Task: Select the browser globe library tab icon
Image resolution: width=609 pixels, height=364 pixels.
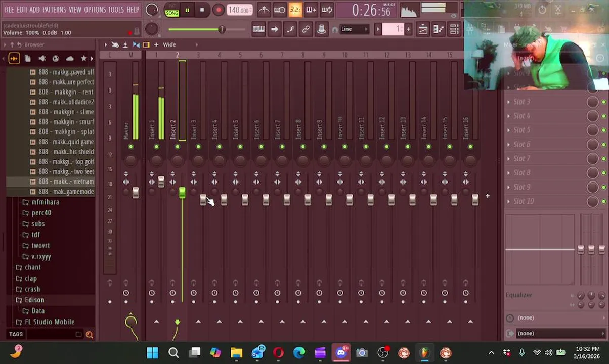Action: 56,59
